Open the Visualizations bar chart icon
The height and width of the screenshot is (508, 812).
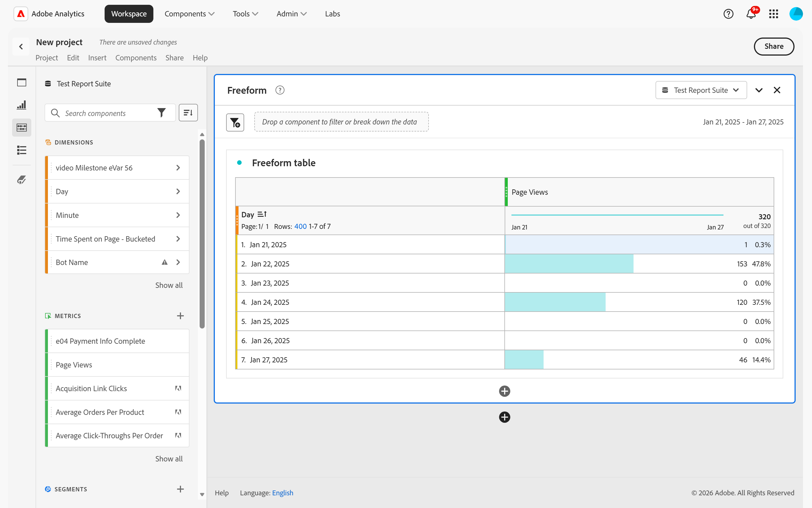[x=21, y=105]
